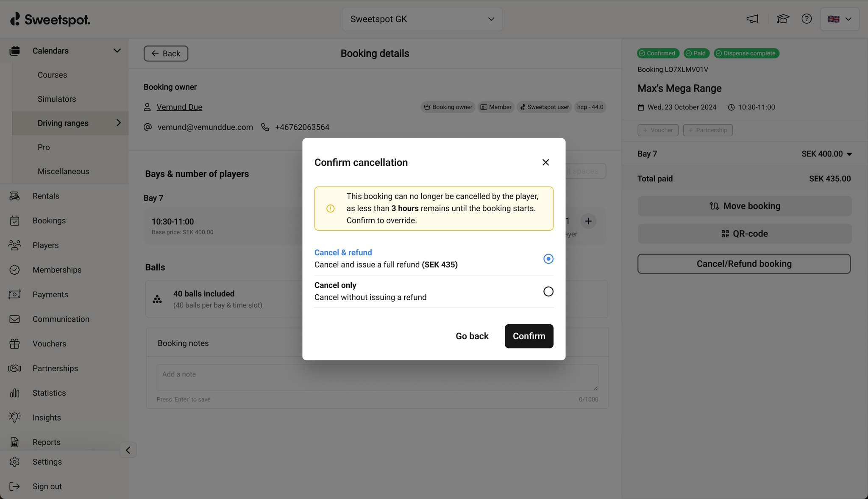Click the Add a note field
This screenshot has height=499, width=868.
(x=377, y=377)
